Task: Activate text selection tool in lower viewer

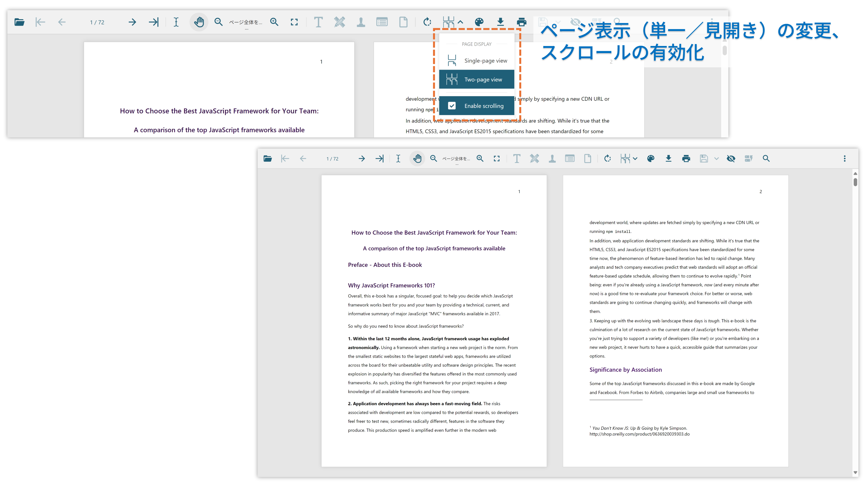Action: [398, 159]
